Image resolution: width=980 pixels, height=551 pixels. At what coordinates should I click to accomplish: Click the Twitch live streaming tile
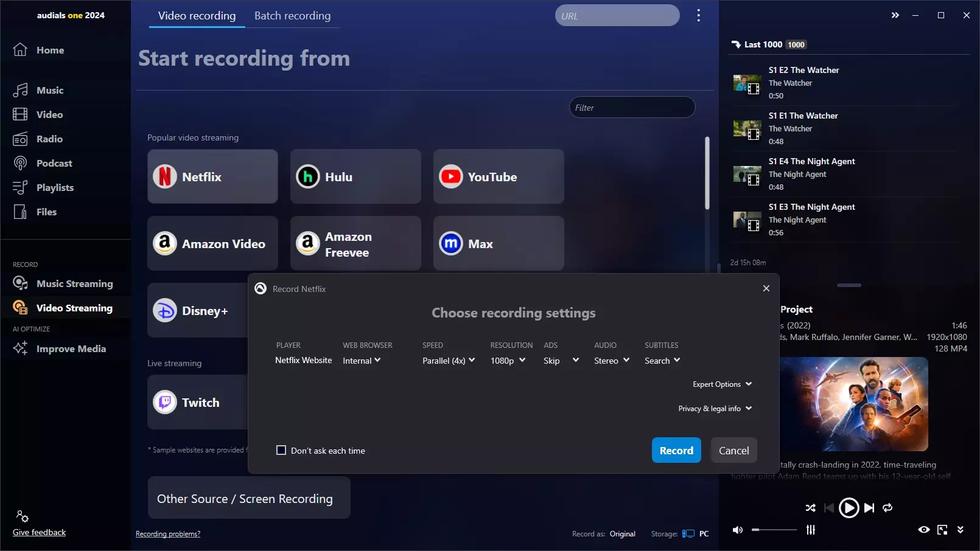(198, 402)
